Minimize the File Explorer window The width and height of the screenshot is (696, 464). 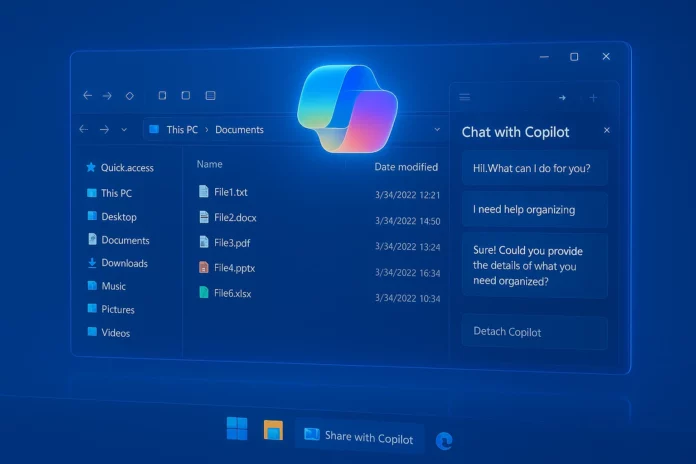pyautogui.click(x=544, y=57)
